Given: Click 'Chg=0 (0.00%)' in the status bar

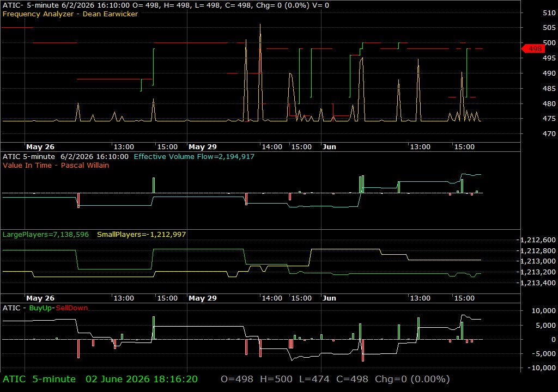Looking at the screenshot, I should coord(412,379).
